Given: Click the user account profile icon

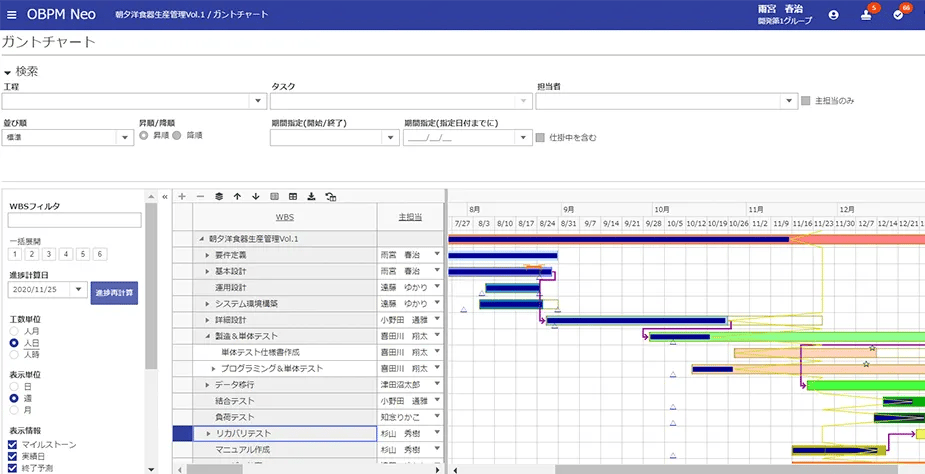Looking at the screenshot, I should (x=833, y=15).
